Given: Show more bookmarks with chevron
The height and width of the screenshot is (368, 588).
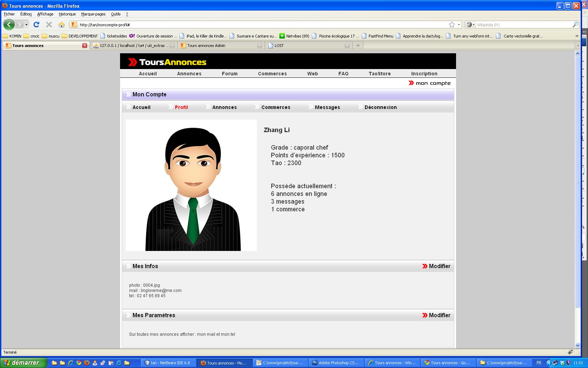Looking at the screenshot, I should (577, 36).
